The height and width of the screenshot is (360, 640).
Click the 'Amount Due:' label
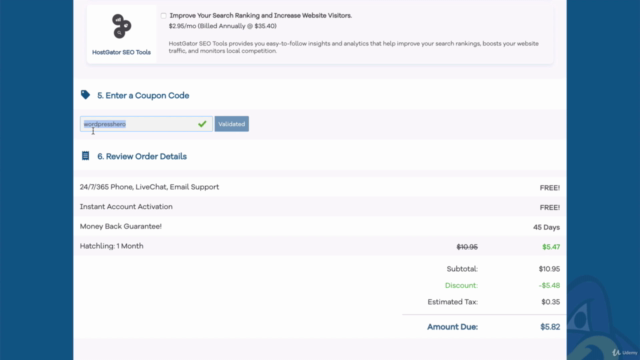click(452, 327)
